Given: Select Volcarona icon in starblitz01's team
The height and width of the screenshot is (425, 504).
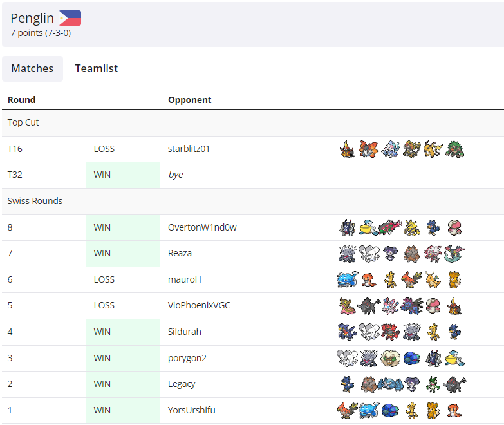Looking at the screenshot, I should 369,149.
